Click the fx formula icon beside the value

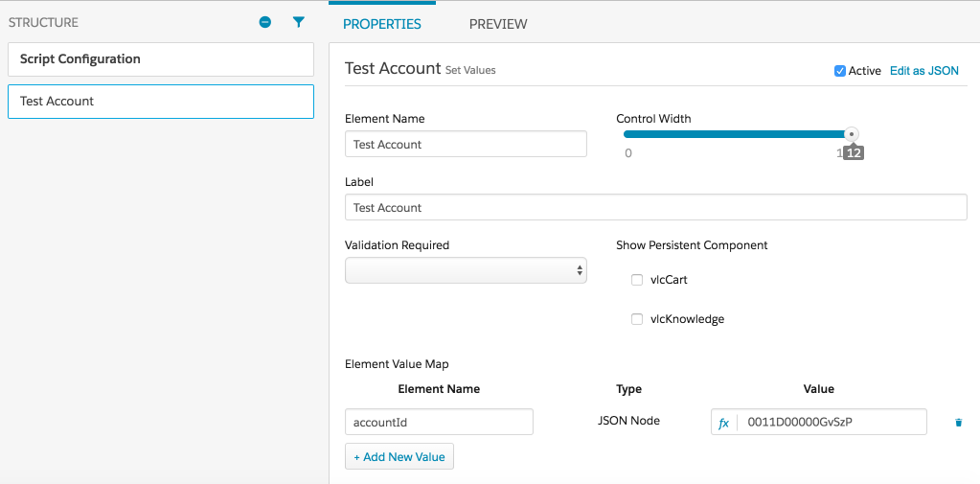coord(724,423)
